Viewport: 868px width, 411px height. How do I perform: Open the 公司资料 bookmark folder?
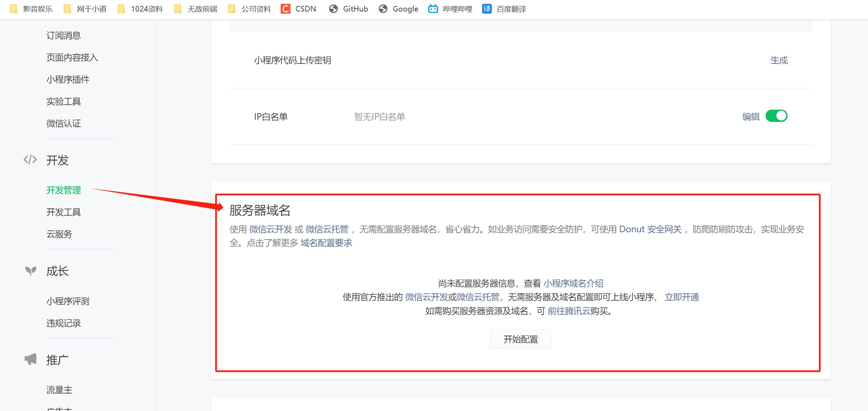point(249,9)
